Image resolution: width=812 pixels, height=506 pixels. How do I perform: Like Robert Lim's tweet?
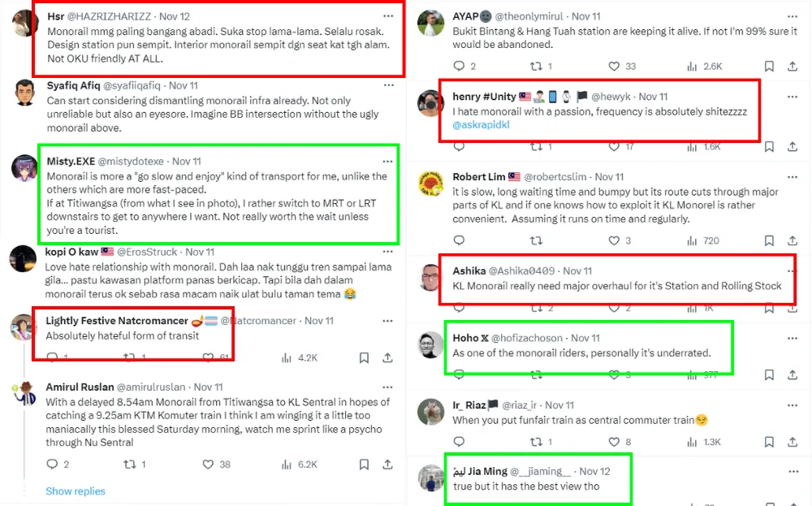pyautogui.click(x=613, y=240)
